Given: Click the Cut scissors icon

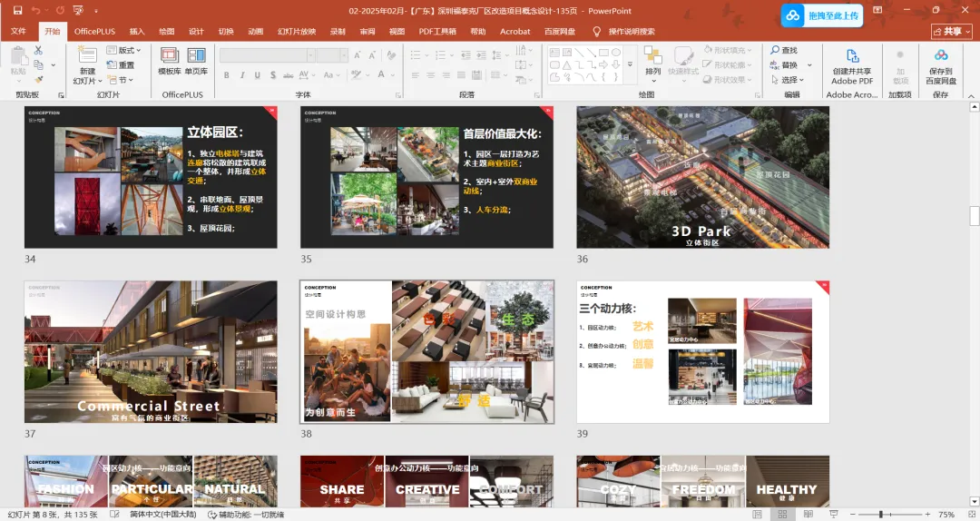Looking at the screenshot, I should pyautogui.click(x=38, y=50).
